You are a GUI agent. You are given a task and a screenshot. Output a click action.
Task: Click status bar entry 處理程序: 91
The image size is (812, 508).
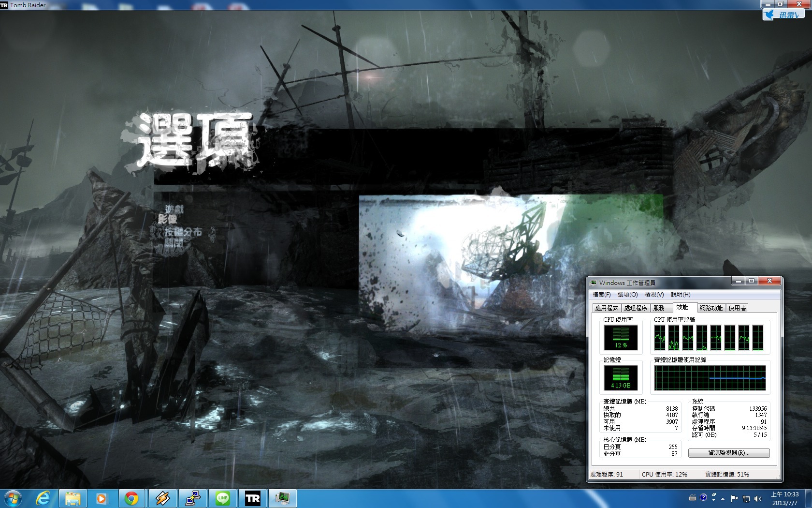(607, 475)
